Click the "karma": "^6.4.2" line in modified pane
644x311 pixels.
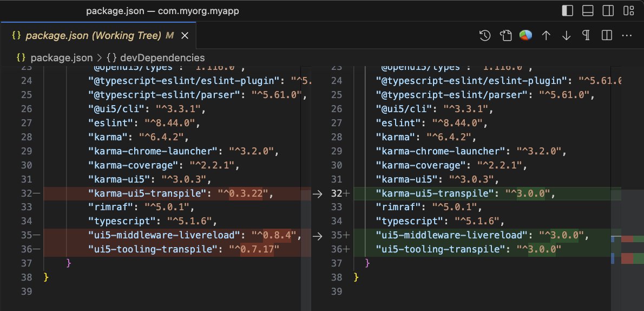pos(425,138)
